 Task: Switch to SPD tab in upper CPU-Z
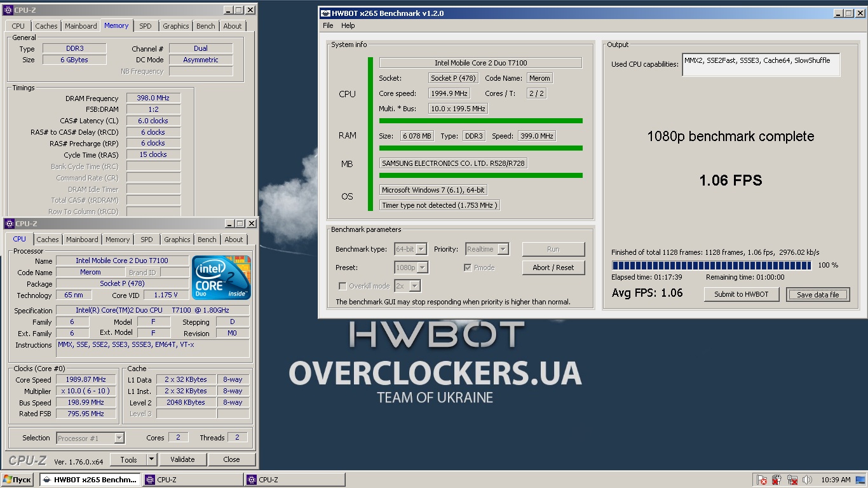pyautogui.click(x=146, y=26)
